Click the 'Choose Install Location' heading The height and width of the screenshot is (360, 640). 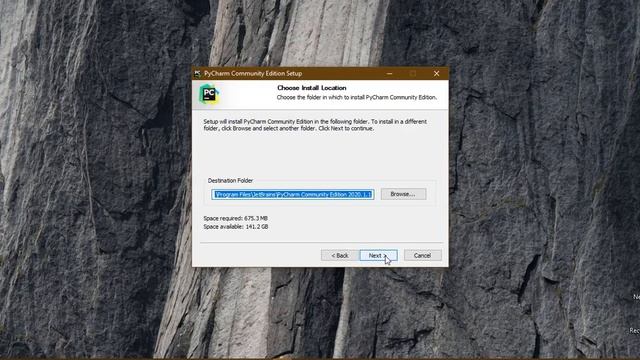coord(311,88)
